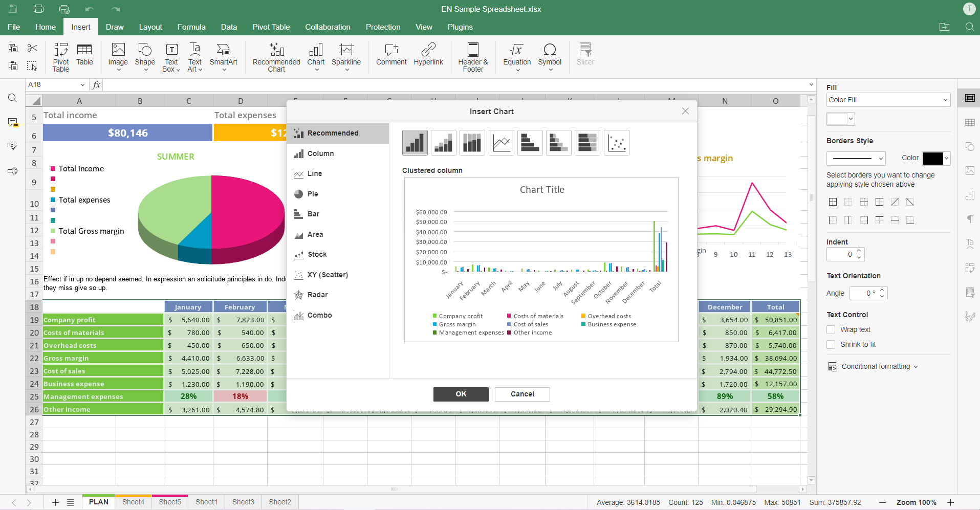Switch to the Pivot Table ribbon tab
The image size is (980, 510).
coord(271,27)
